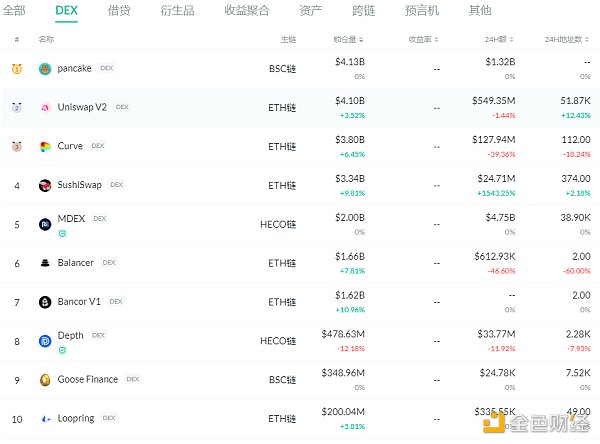The image size is (600, 444).
Task: Click the Goose Finance egg icon
Action: [x=45, y=380]
